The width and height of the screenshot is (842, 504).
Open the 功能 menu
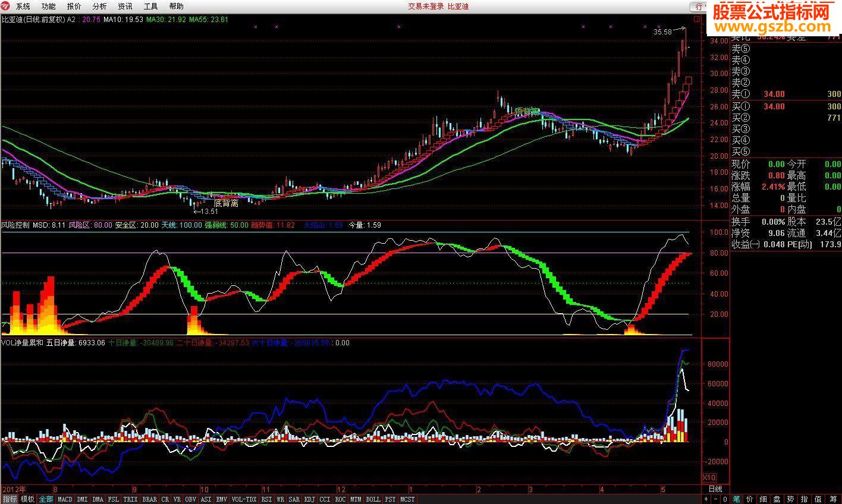pyautogui.click(x=49, y=7)
